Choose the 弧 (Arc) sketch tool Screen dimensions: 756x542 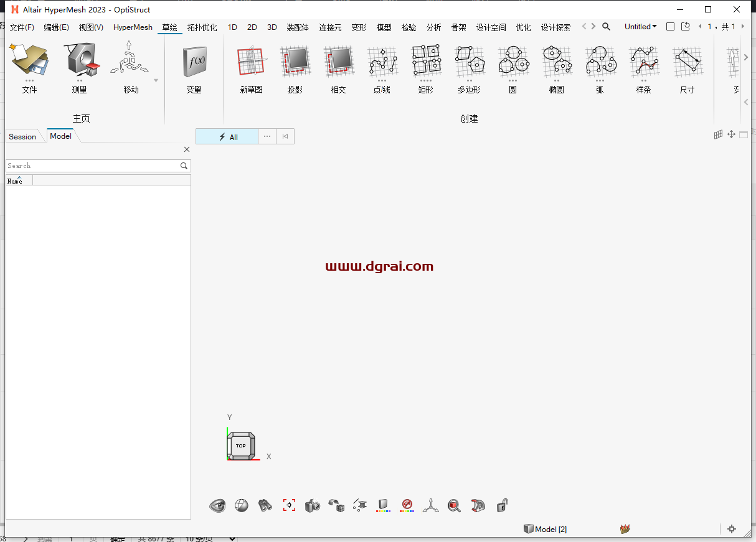pos(600,61)
